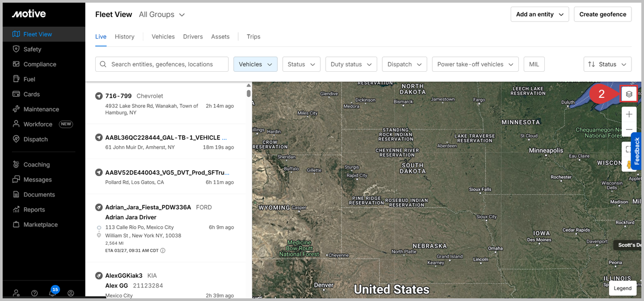This screenshot has height=301, width=644.
Task: Click the Adrian Jara Driver name
Action: (x=131, y=217)
